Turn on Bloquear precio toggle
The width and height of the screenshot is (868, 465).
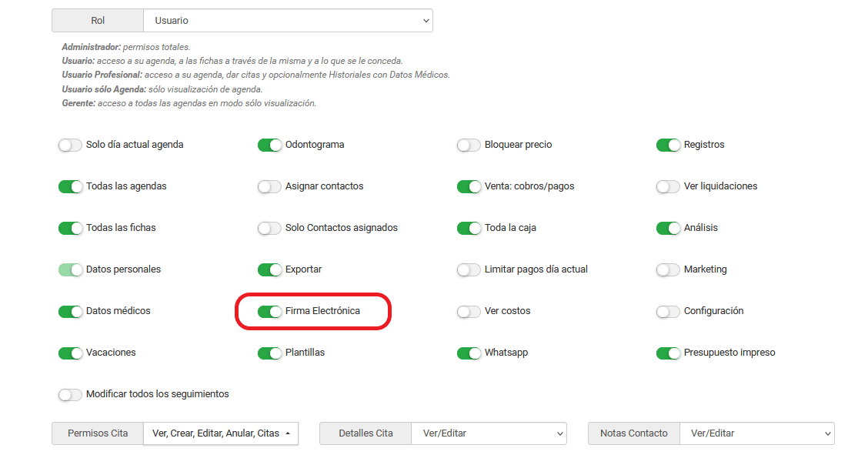pyautogui.click(x=469, y=145)
